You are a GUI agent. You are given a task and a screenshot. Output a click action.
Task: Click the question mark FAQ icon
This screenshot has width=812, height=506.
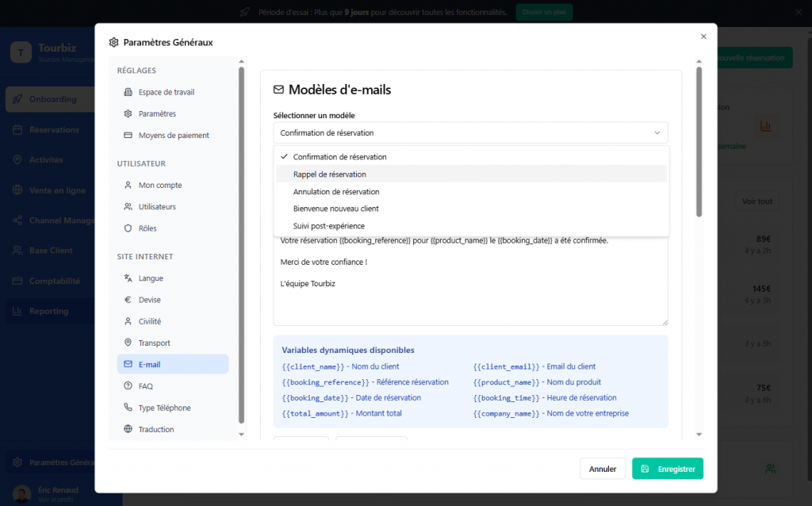coord(128,386)
